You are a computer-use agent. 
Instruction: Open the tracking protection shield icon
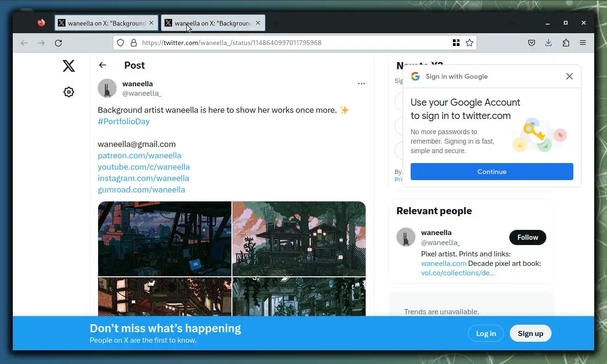[x=120, y=43]
